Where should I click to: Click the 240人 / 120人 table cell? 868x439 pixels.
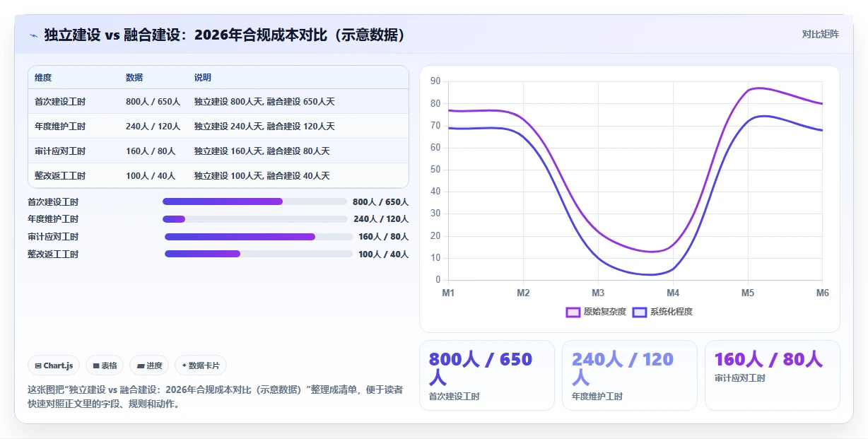tap(153, 127)
